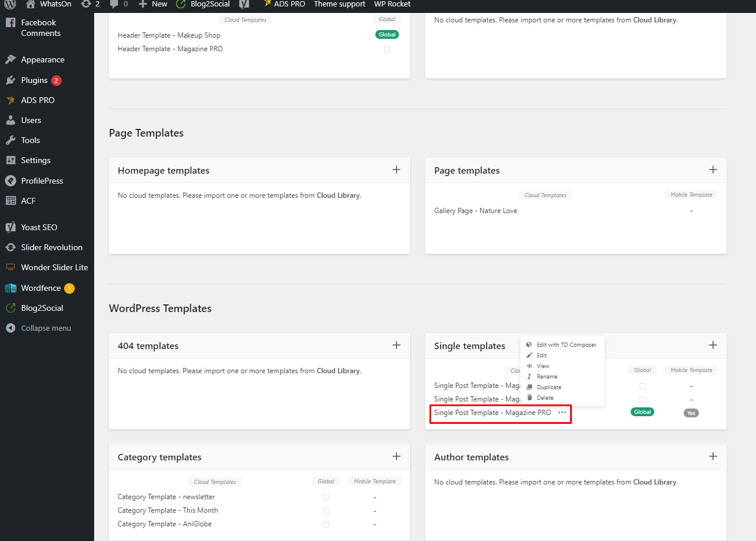Viewport: 756px width, 541px height.
Task: Click plus icon on 404 templates panel
Action: point(397,345)
